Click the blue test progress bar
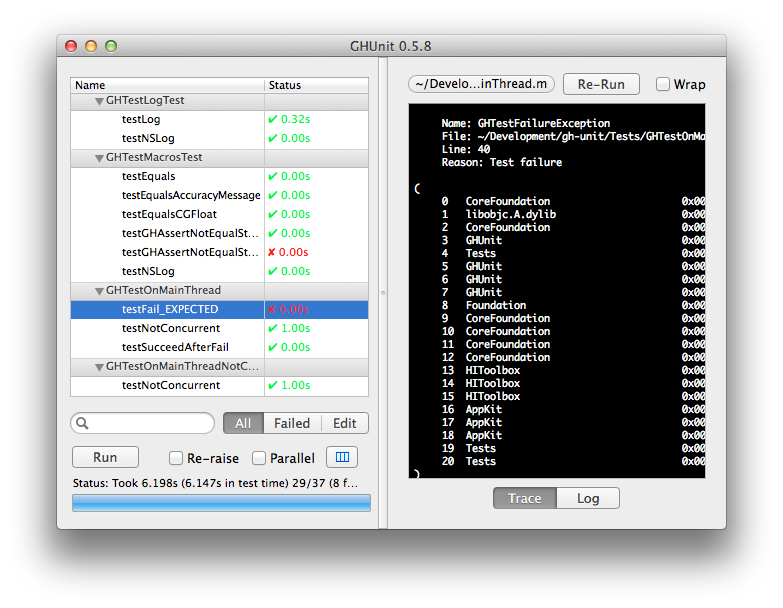Viewport: 783px width, 608px height. 221,503
